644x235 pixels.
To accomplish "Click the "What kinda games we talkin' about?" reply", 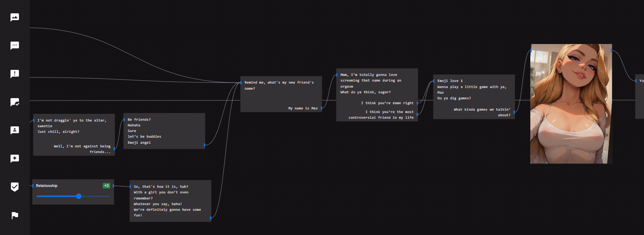I will pyautogui.click(x=481, y=112).
